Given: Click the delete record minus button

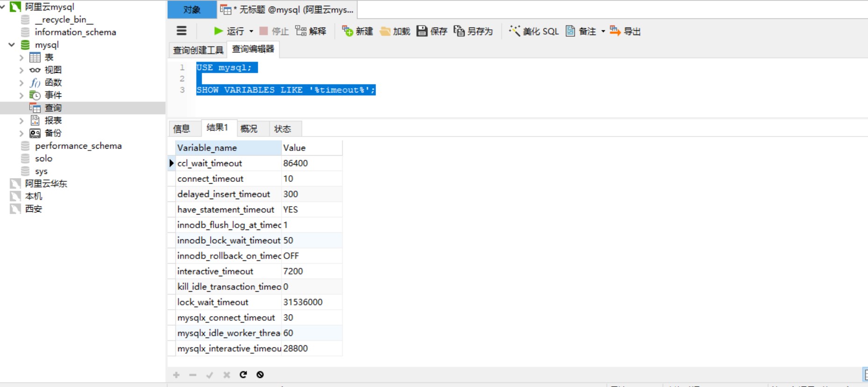Looking at the screenshot, I should [193, 375].
